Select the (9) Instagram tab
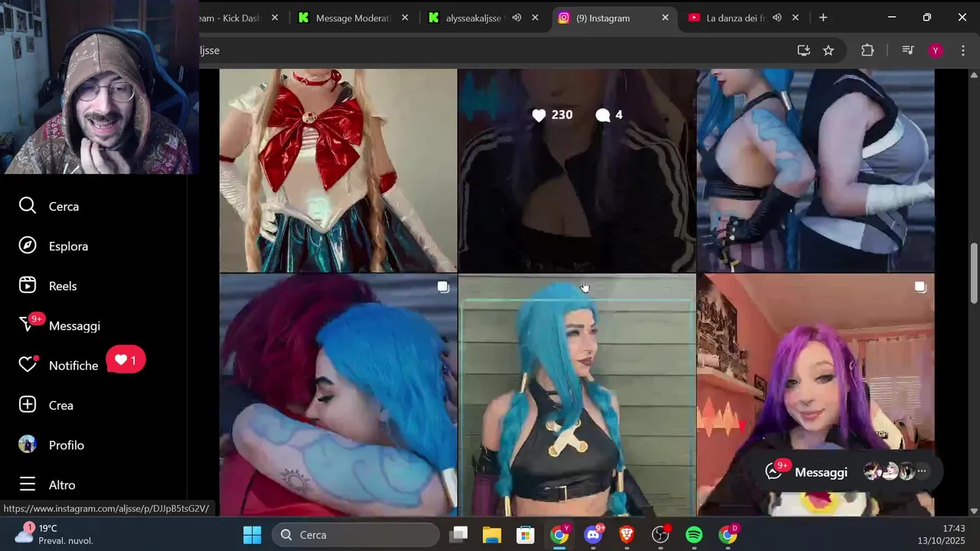980x551 pixels. point(614,18)
